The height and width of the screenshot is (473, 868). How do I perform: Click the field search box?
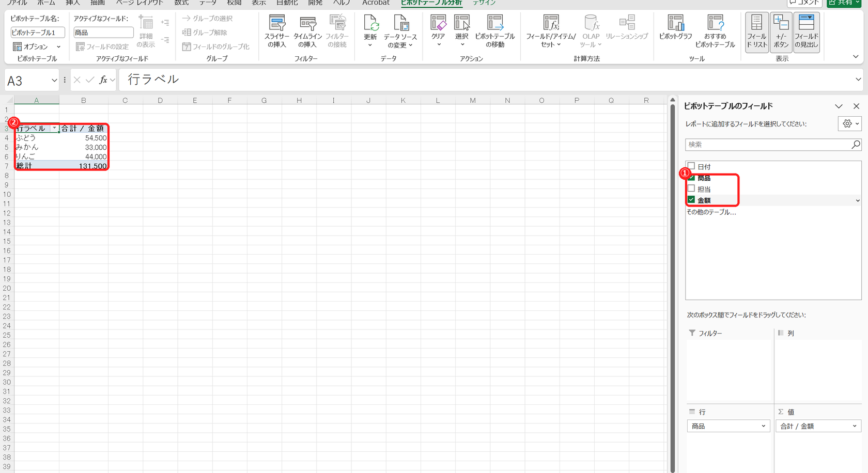click(768, 145)
